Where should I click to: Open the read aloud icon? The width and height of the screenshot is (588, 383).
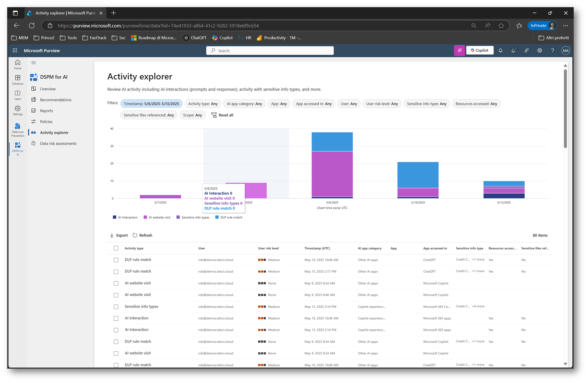(x=488, y=26)
